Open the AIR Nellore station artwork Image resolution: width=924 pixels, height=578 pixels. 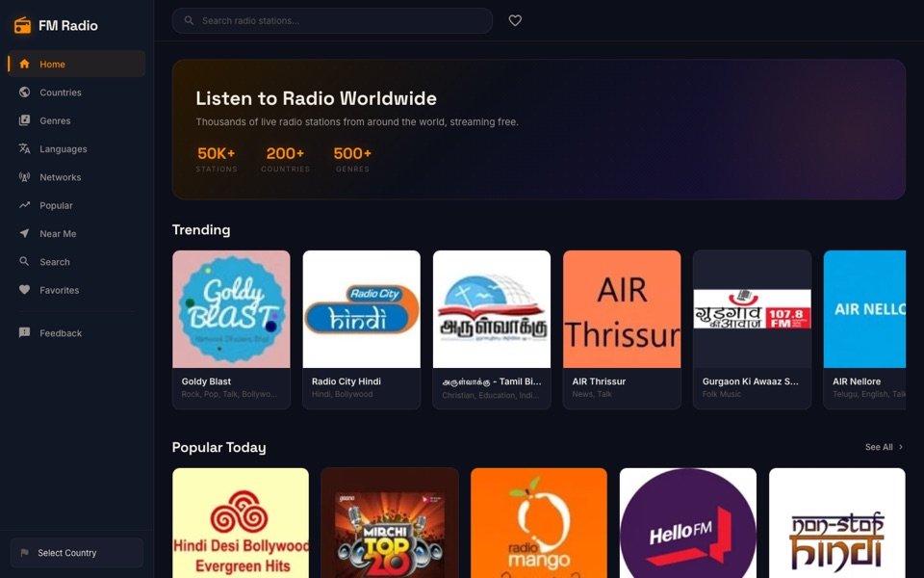click(x=864, y=309)
